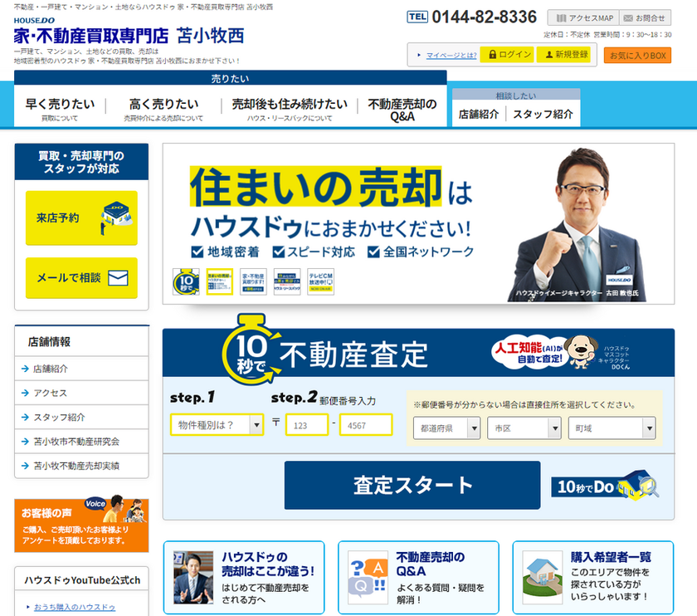
Task: Click the 新規登録 person button
Action: coord(564,55)
